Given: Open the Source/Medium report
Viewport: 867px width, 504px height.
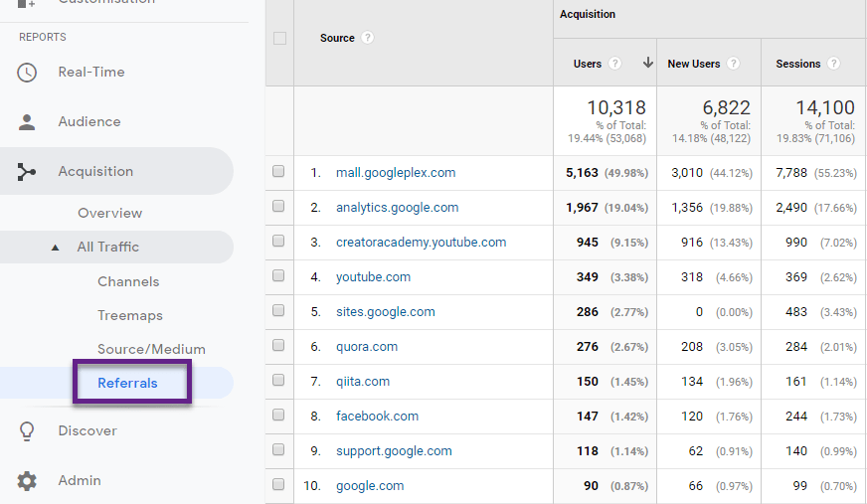Looking at the screenshot, I should click(x=151, y=349).
